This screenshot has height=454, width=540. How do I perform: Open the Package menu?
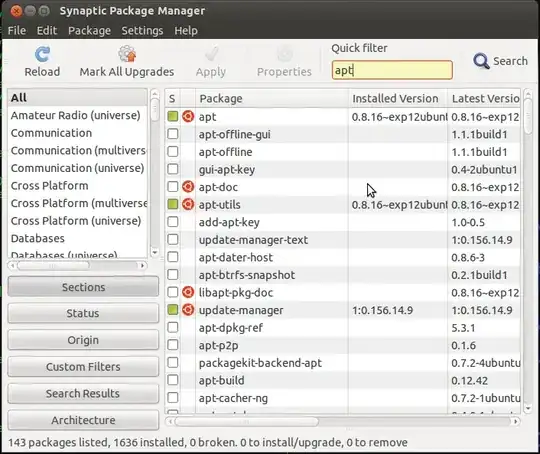90,31
